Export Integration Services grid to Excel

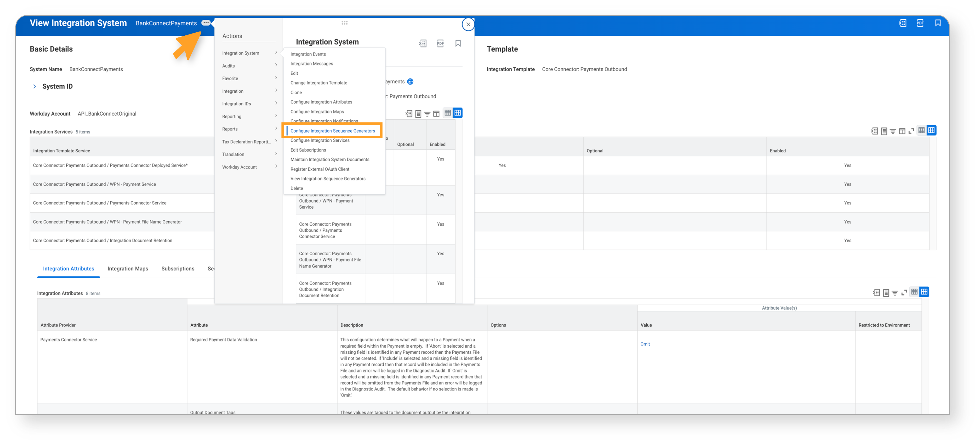coord(874,131)
